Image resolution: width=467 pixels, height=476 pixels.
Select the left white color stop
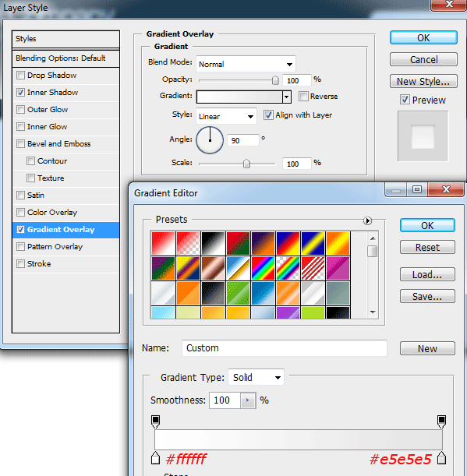pyautogui.click(x=156, y=458)
